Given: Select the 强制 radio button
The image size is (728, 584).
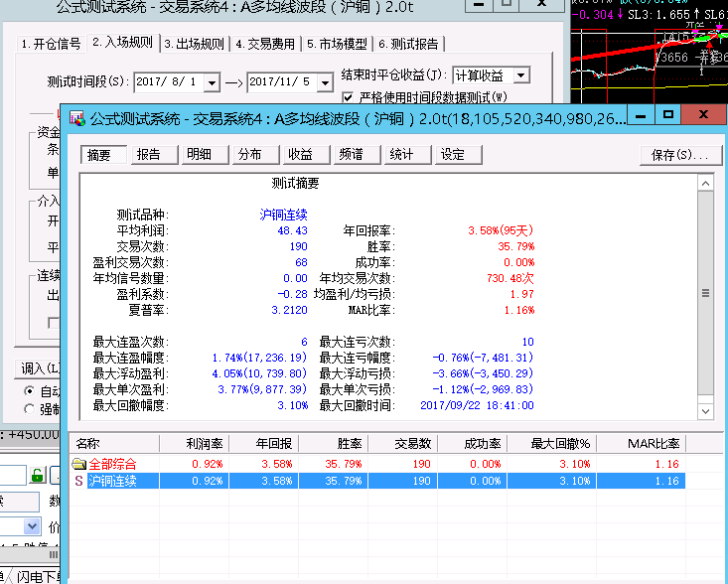Looking at the screenshot, I should click(29, 409).
